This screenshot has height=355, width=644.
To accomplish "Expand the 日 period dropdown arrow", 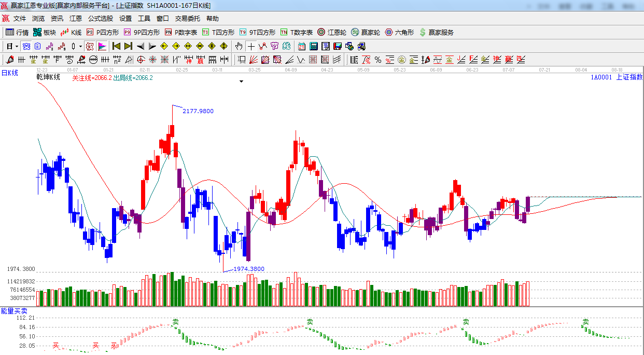I will coord(17,46).
